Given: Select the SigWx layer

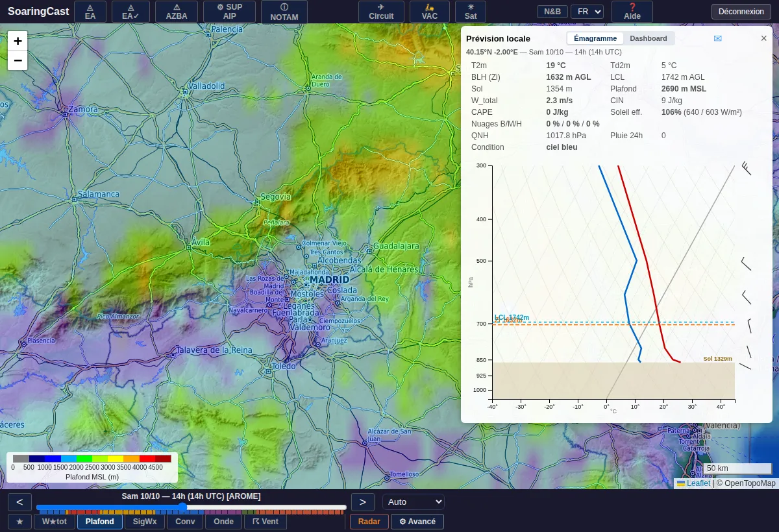Looking at the screenshot, I should click(x=145, y=522).
